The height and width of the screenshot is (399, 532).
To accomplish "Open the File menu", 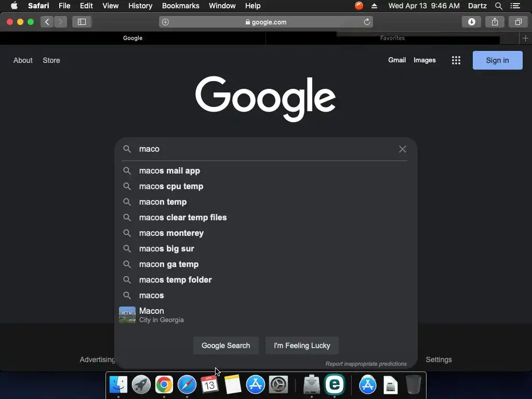I will tap(64, 6).
